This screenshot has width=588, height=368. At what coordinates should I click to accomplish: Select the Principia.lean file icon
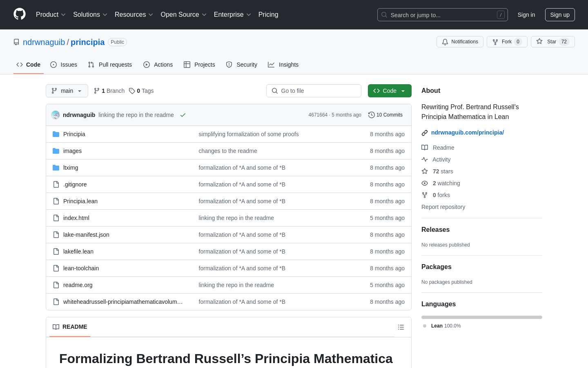(x=56, y=201)
